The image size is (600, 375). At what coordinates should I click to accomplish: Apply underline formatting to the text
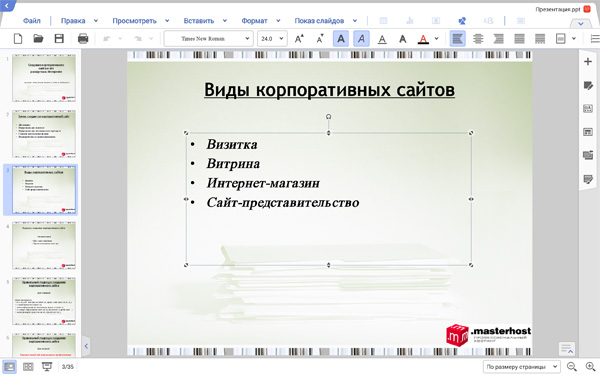point(382,39)
